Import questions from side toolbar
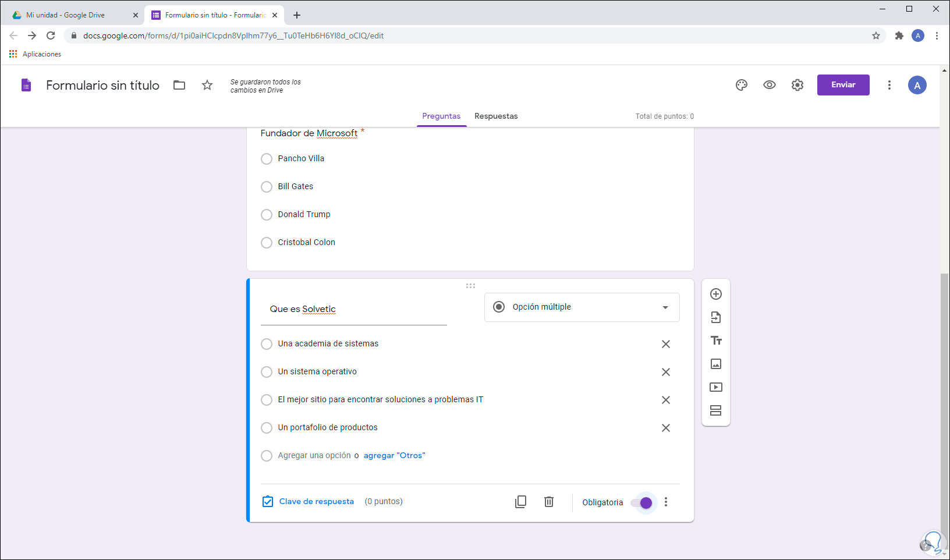This screenshot has height=560, width=950. 716,317
